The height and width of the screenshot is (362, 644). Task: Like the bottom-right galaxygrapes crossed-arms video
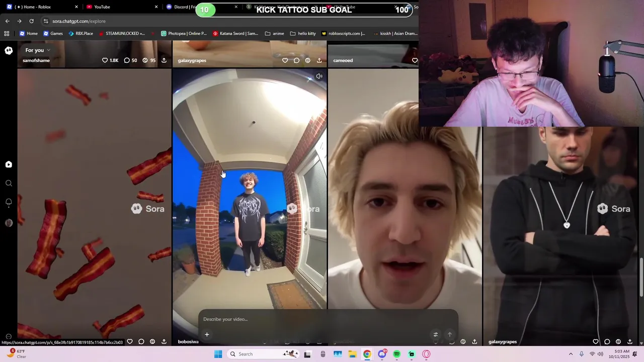click(x=596, y=341)
